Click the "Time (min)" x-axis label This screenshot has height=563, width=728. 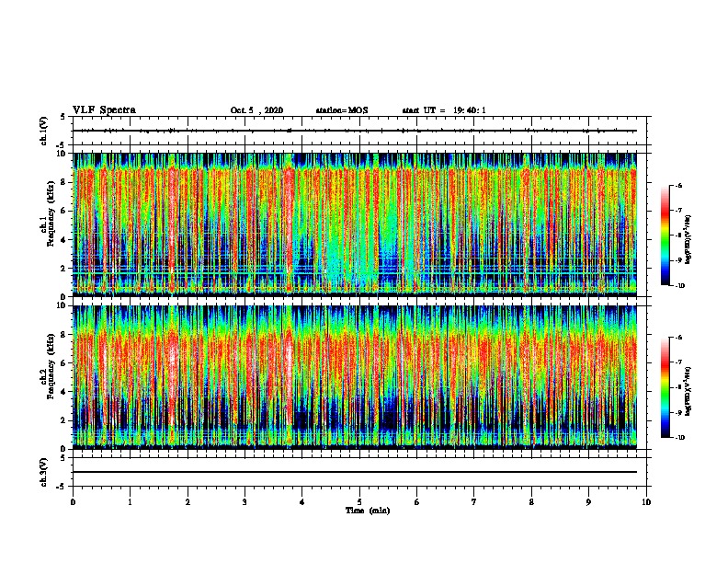368,511
